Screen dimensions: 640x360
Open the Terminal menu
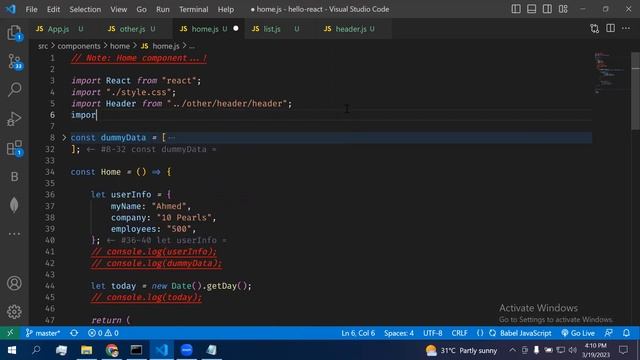193,9
